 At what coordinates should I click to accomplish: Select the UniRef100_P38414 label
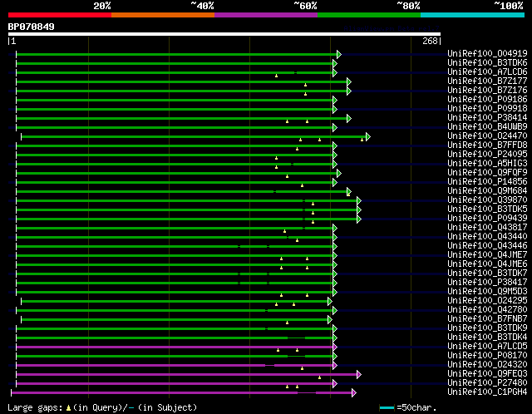[x=487, y=118]
